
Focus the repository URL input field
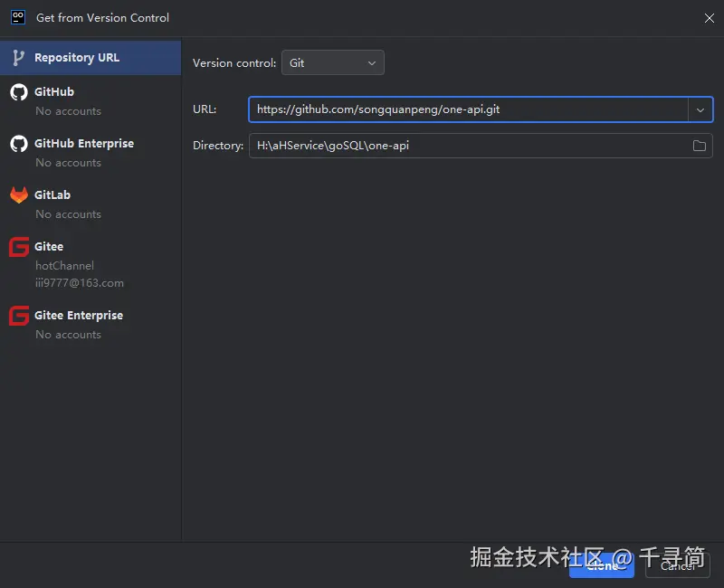468,109
